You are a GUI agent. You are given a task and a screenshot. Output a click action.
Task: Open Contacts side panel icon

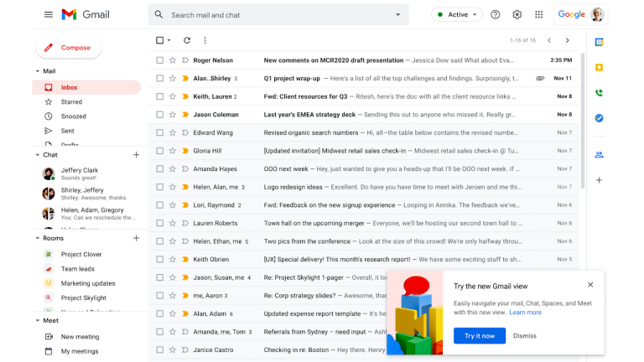(x=600, y=155)
